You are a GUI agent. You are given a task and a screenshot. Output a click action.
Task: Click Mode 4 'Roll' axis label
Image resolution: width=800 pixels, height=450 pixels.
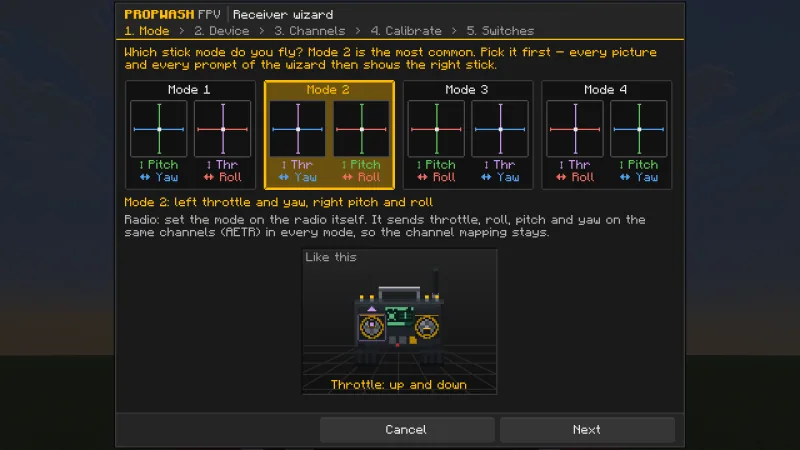tap(575, 177)
